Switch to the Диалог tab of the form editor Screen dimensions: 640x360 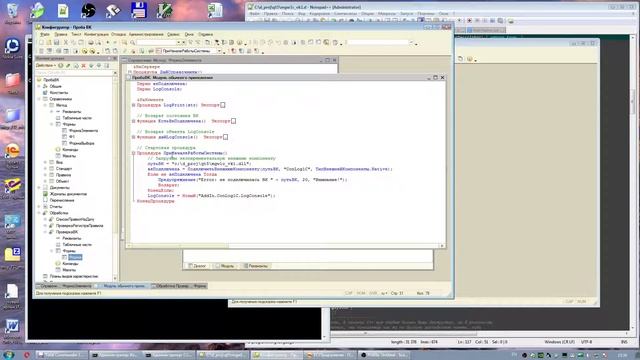[197, 266]
